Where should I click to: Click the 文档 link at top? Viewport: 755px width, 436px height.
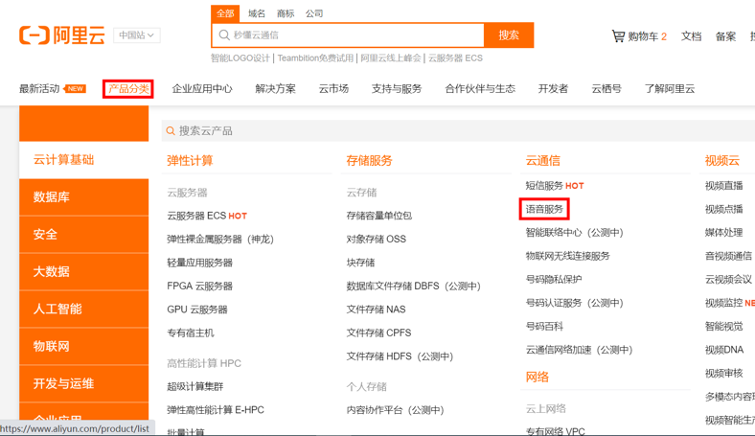pos(691,36)
